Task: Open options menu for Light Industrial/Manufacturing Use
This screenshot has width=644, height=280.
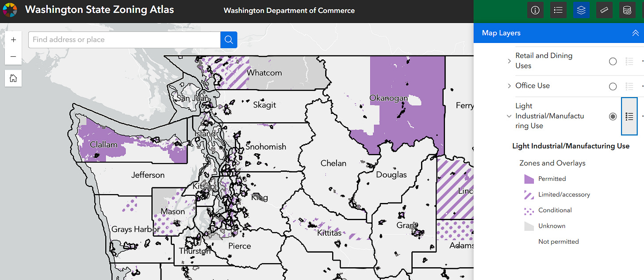Action: point(642,117)
